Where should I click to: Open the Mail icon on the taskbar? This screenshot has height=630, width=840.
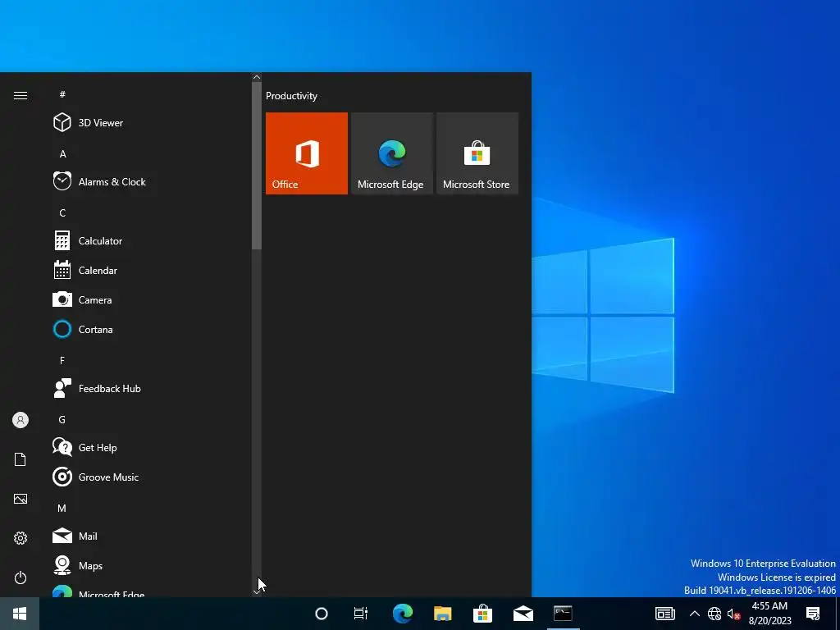523,614
